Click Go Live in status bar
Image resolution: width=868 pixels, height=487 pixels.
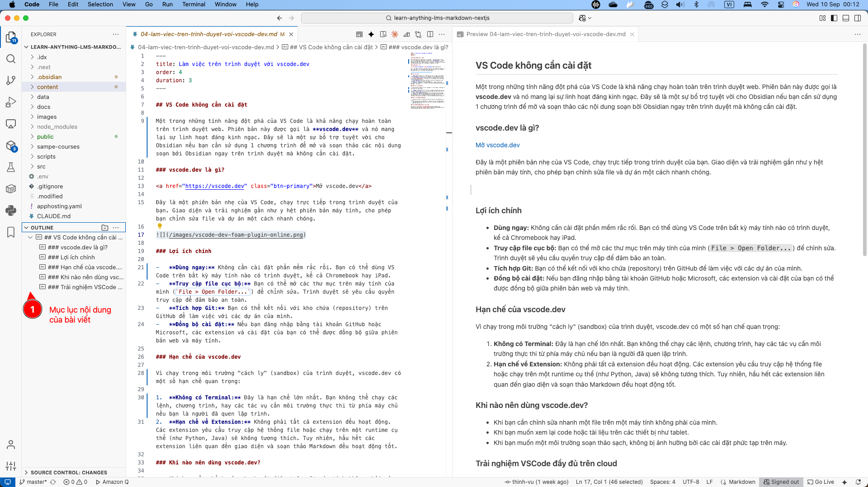pos(821,482)
